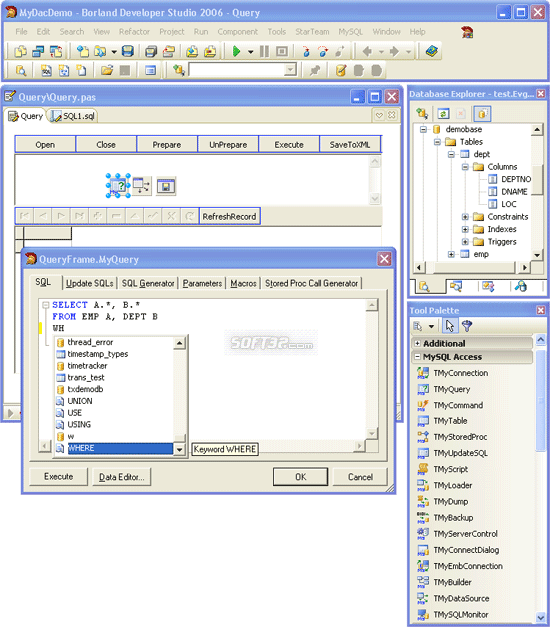The height and width of the screenshot is (627, 550).
Task: Select the TMyQuery component on the form
Action: pos(118,186)
